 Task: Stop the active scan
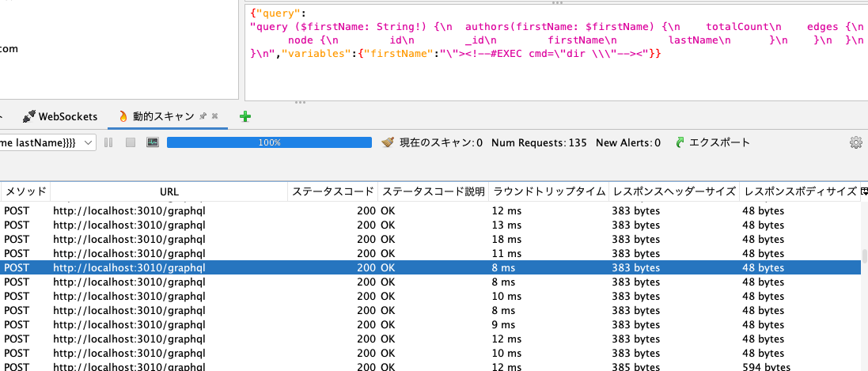tap(130, 143)
